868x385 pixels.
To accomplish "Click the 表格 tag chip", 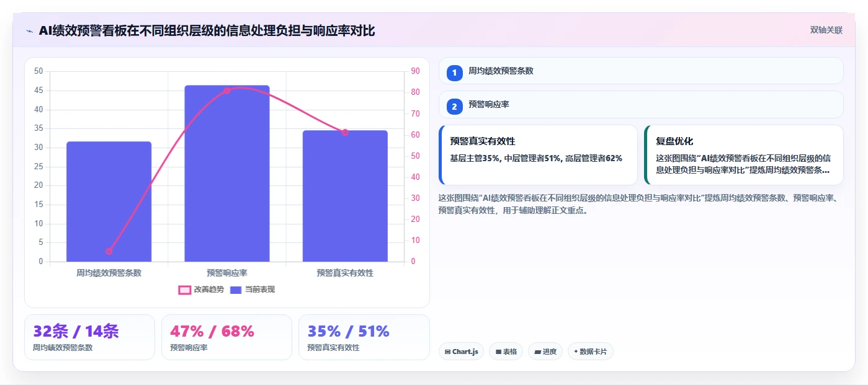I will (x=506, y=352).
